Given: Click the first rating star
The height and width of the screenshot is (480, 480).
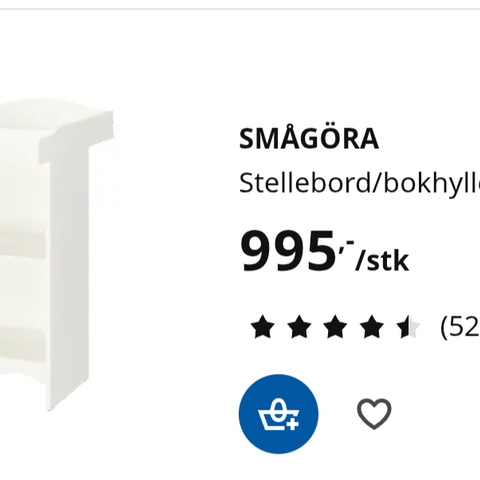Looking at the screenshot, I should pos(262,327).
